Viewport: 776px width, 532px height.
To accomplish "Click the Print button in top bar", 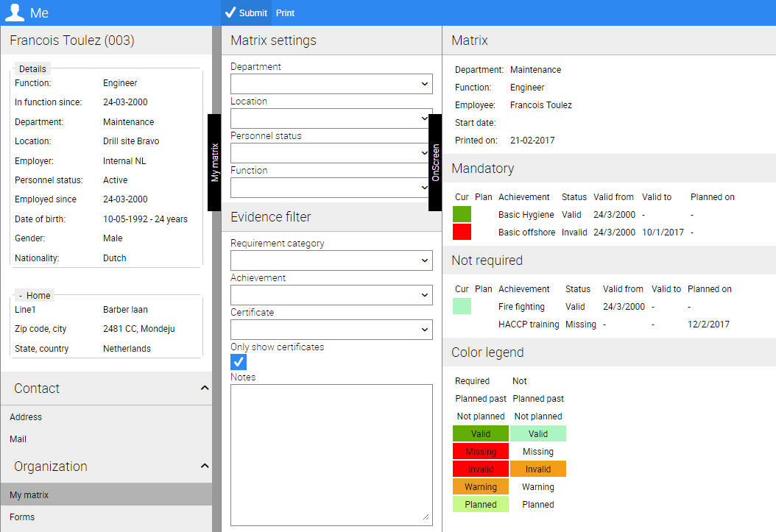I will 285,13.
